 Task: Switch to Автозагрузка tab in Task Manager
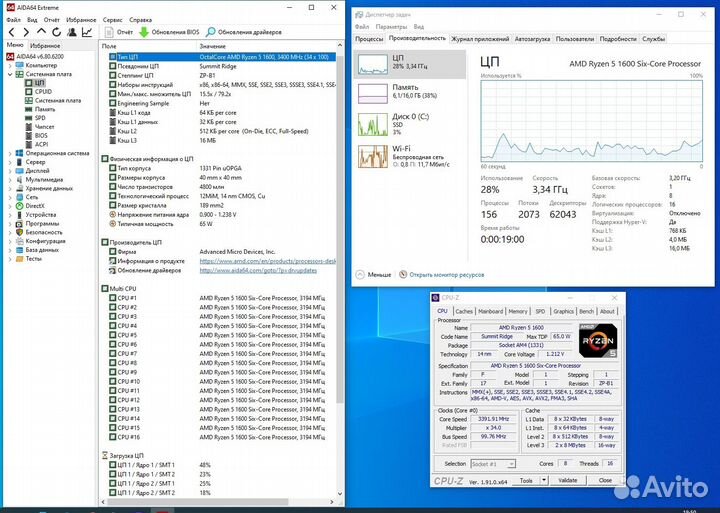tap(532, 39)
